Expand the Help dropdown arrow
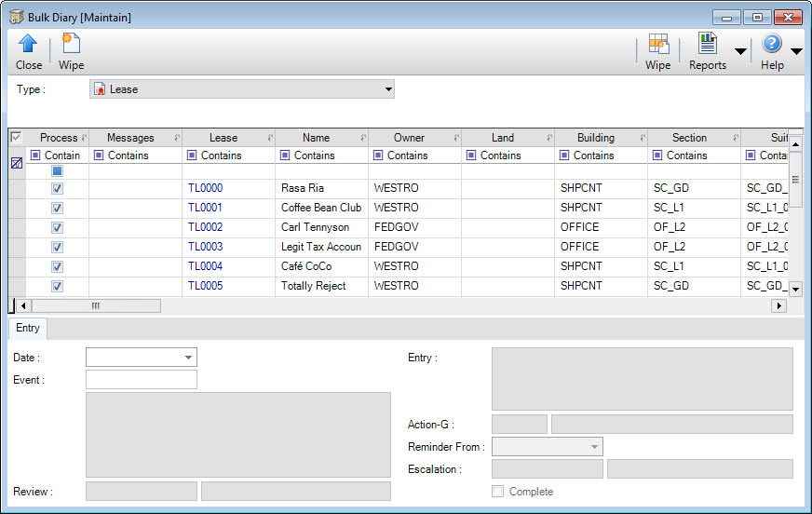Viewport: 812px width, 514px height. (796, 51)
